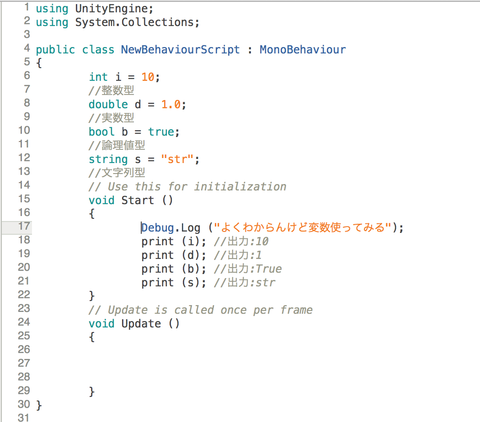Click the 'bool' keyword on line 10
Image resolution: width=480 pixels, height=422 pixels.
pos(101,132)
